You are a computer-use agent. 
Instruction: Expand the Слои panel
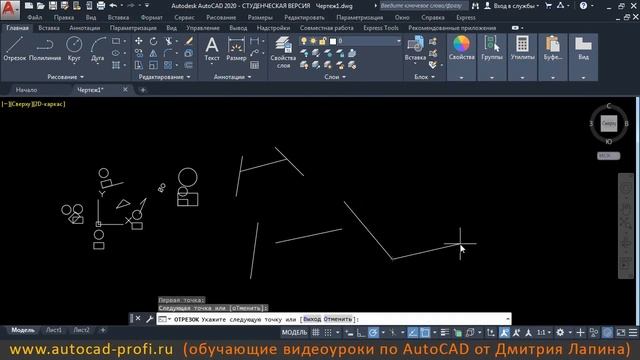335,77
